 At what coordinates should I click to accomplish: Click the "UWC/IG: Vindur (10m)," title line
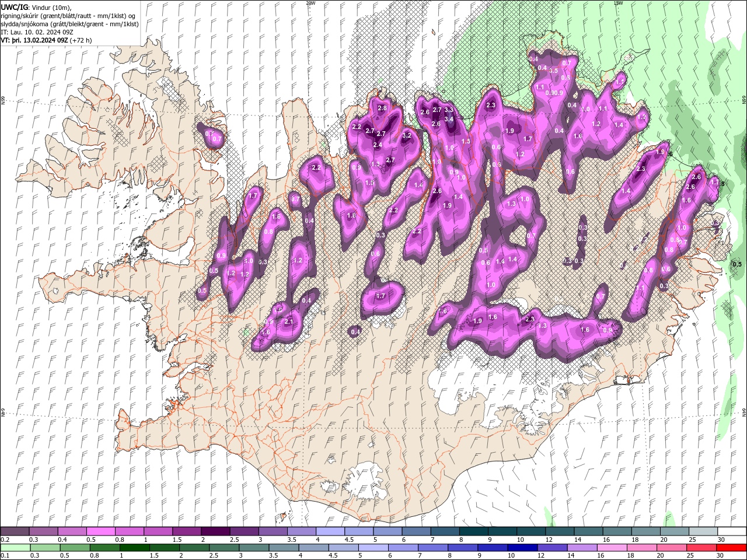click(x=36, y=7)
